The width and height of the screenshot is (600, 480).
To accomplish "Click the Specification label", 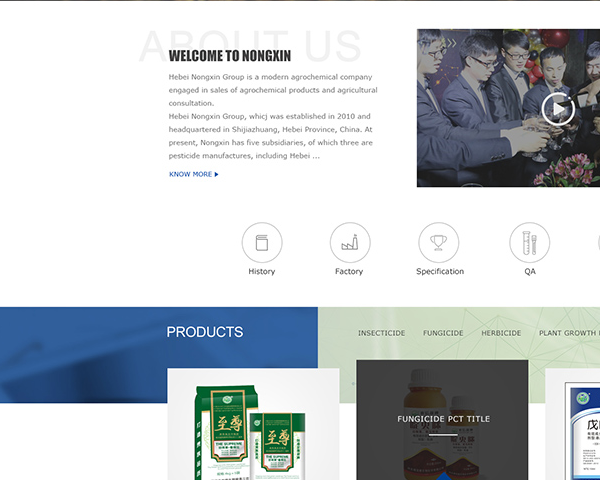I will click(x=440, y=271).
